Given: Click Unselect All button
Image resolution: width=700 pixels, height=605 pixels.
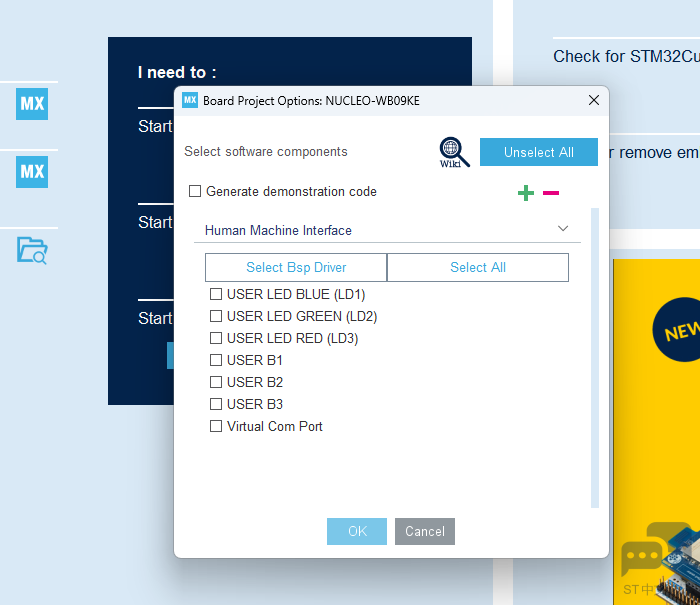Looking at the screenshot, I should (x=539, y=152).
